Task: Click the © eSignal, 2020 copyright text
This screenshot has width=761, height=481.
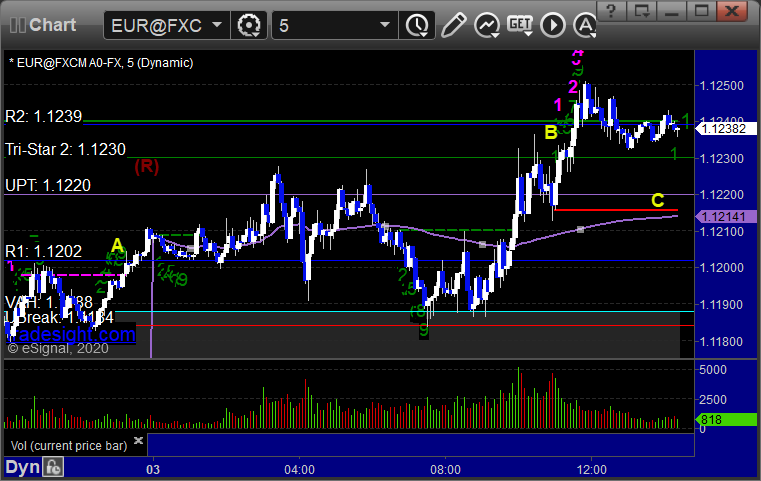Action: pyautogui.click(x=58, y=348)
